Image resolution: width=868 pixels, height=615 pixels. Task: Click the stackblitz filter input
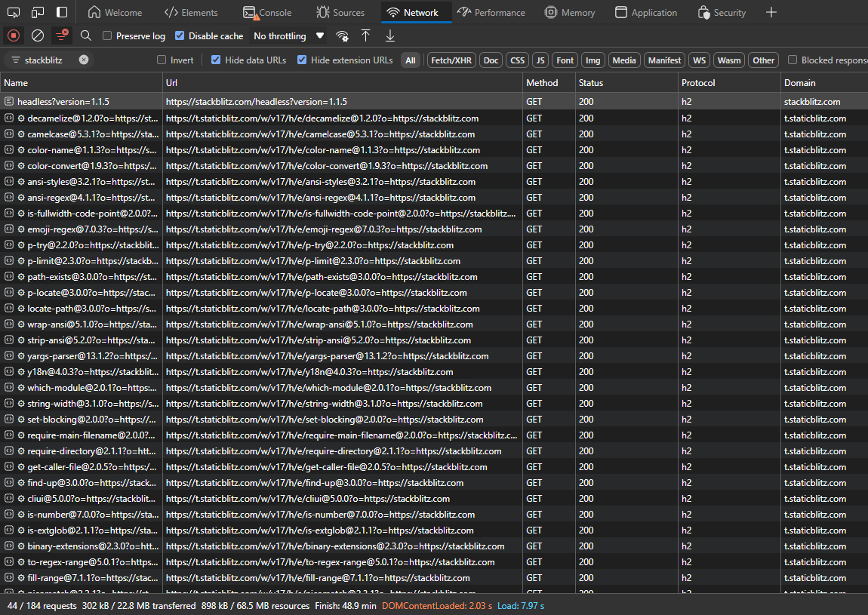tap(49, 60)
